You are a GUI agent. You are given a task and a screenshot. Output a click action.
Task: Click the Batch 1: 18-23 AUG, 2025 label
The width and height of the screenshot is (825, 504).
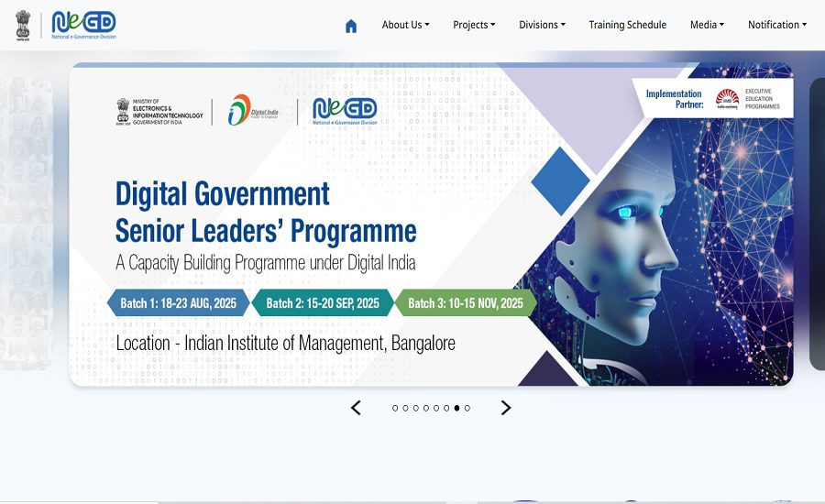coord(179,303)
